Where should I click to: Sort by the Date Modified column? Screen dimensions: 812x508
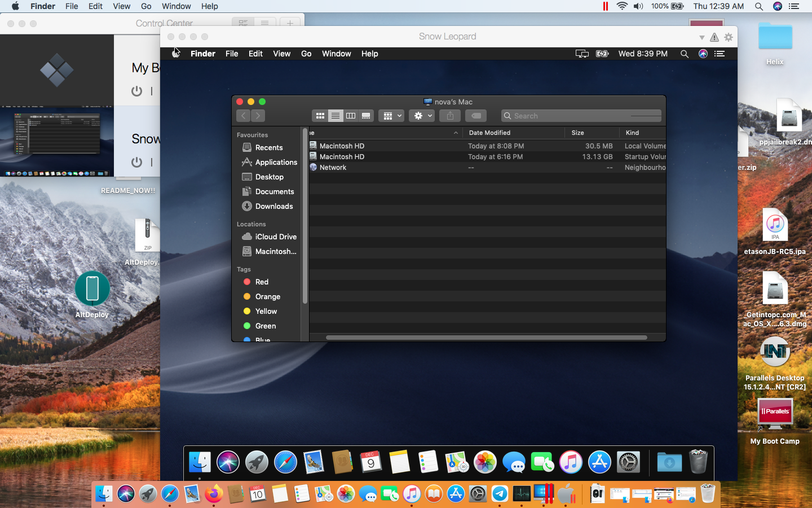(514, 133)
